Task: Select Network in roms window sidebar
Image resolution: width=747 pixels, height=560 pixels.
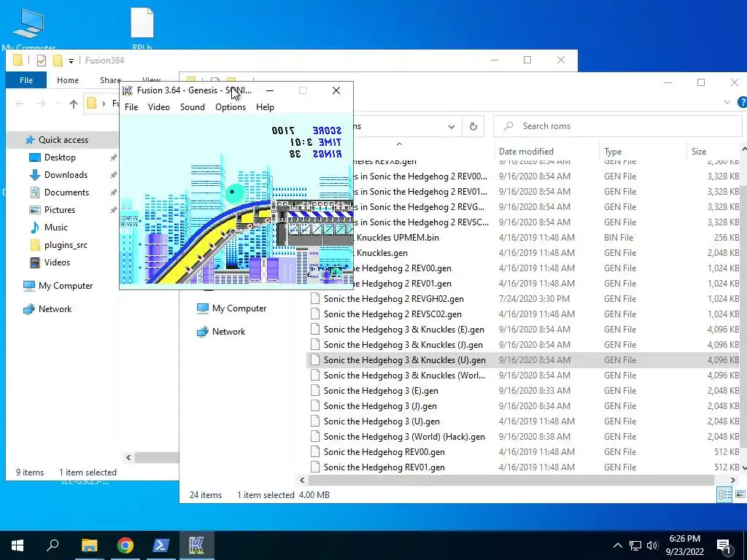Action: click(228, 332)
